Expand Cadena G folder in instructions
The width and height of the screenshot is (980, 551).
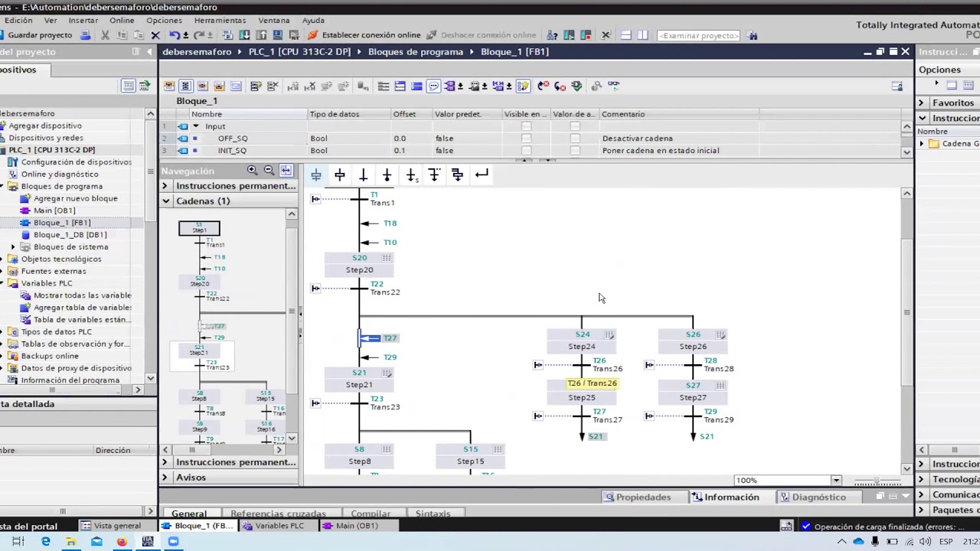point(923,144)
